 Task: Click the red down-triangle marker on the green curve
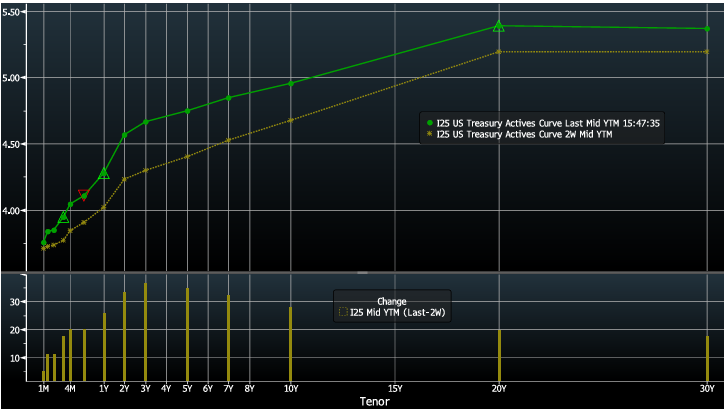click(83, 194)
